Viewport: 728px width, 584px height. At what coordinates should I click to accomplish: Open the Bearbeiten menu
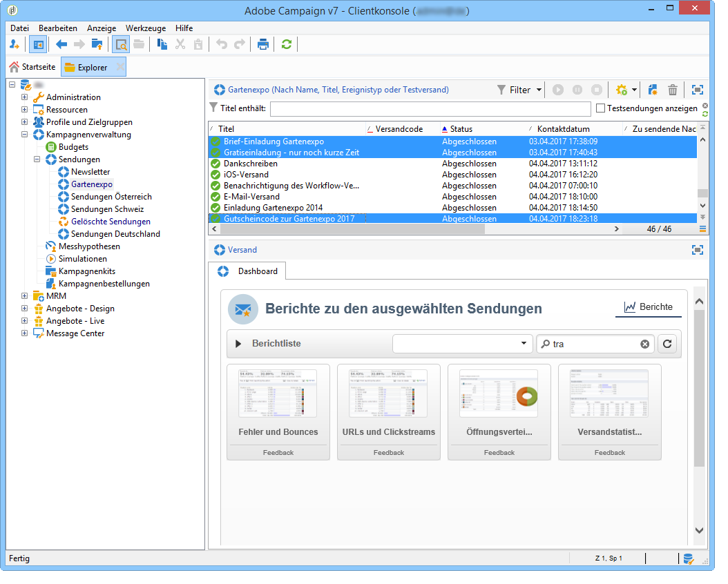(58, 28)
